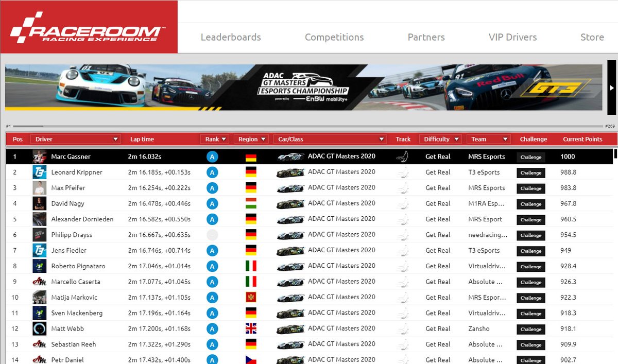The image size is (618, 364).
Task: Click Marcello Caserta's AM avatar
Action: point(40,282)
